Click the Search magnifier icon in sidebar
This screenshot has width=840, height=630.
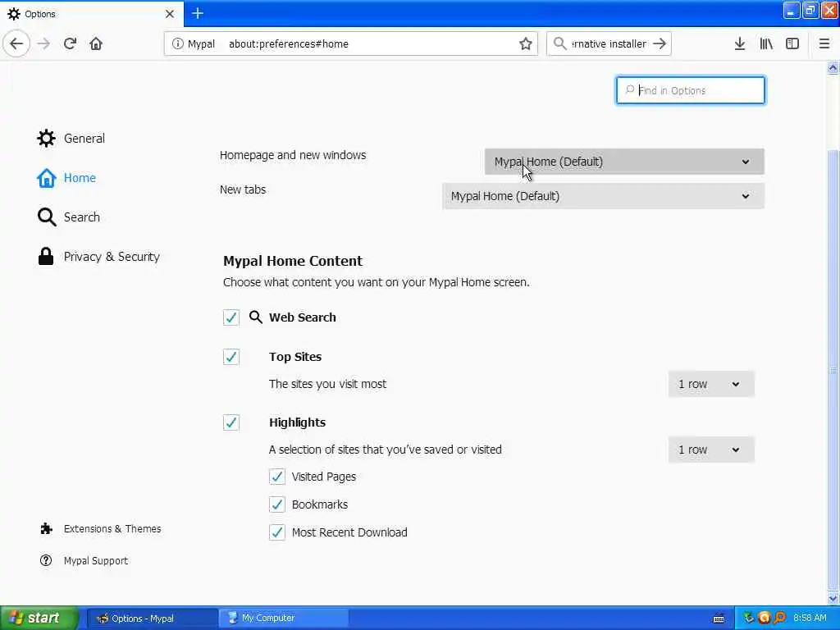tap(47, 217)
